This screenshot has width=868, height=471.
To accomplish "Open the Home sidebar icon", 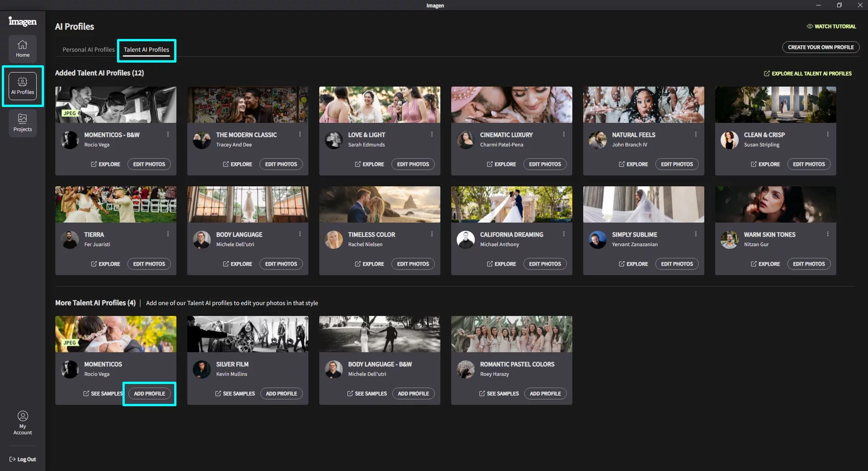I will point(23,49).
